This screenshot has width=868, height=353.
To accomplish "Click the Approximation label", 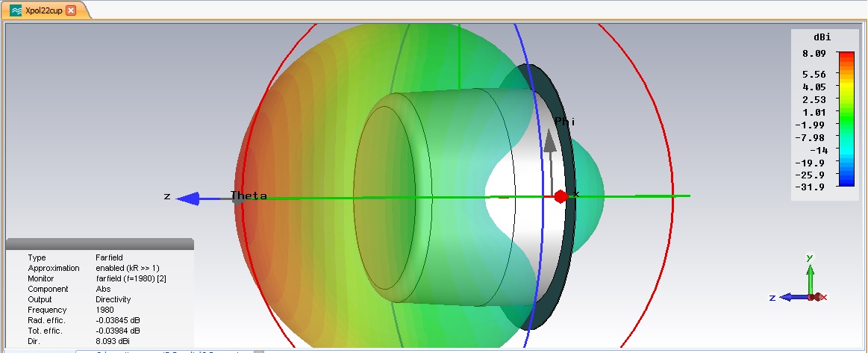I will [54, 269].
